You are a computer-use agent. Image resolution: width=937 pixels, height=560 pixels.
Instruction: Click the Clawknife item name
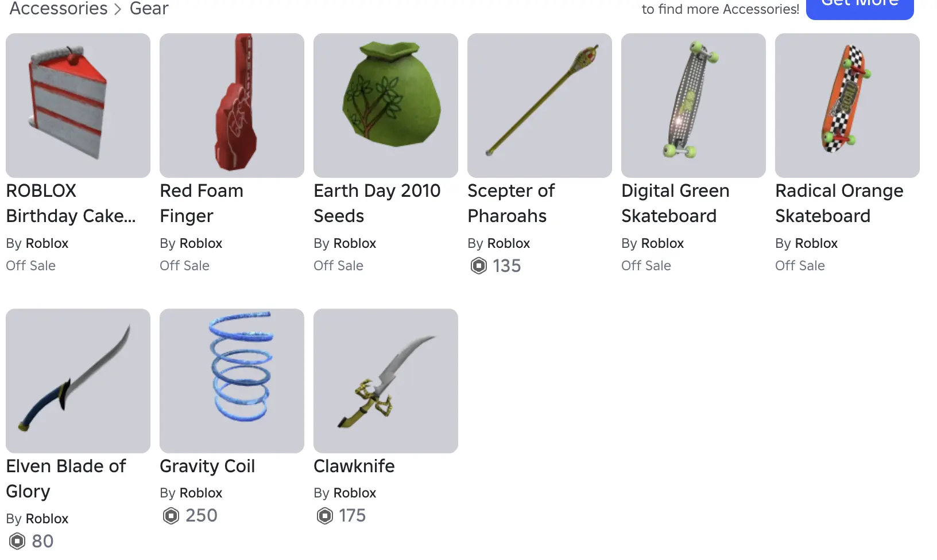(x=354, y=466)
